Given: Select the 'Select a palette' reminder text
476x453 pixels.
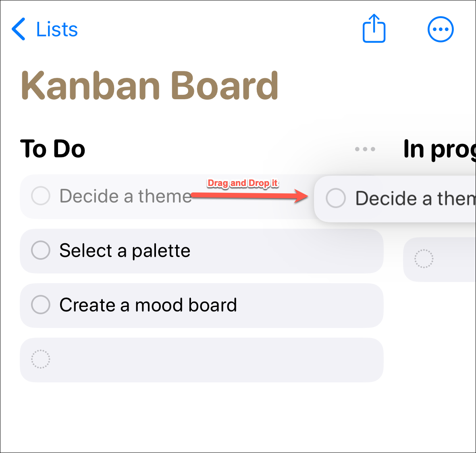Looking at the screenshot, I should click(125, 251).
